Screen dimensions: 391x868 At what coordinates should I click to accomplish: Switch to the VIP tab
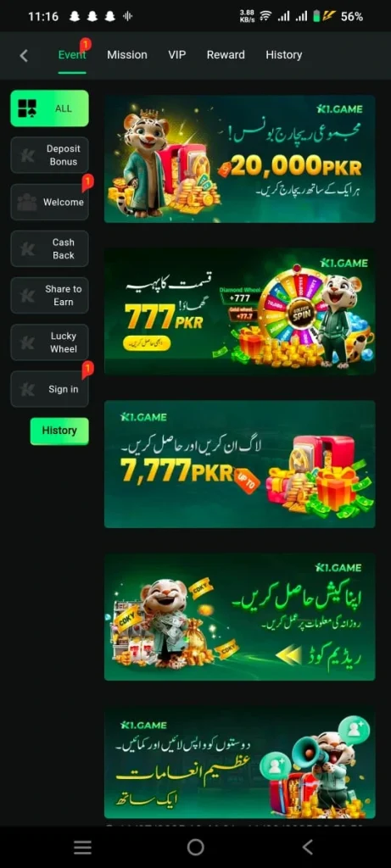[177, 55]
